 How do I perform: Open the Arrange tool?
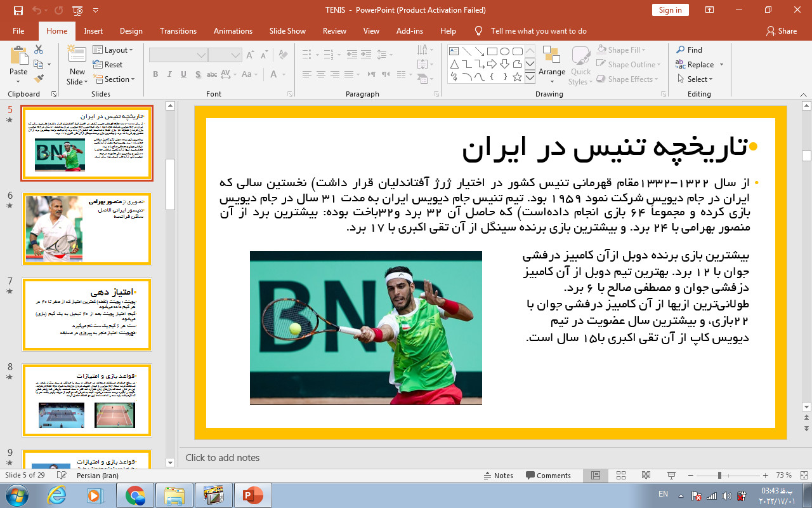tap(551, 62)
